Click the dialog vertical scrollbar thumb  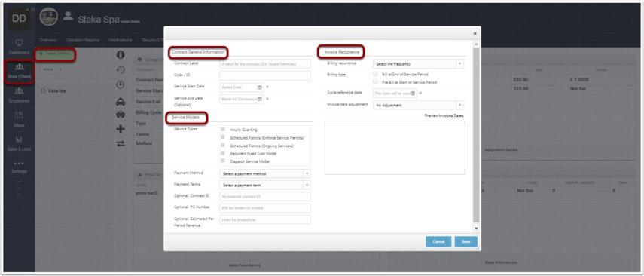[476, 135]
